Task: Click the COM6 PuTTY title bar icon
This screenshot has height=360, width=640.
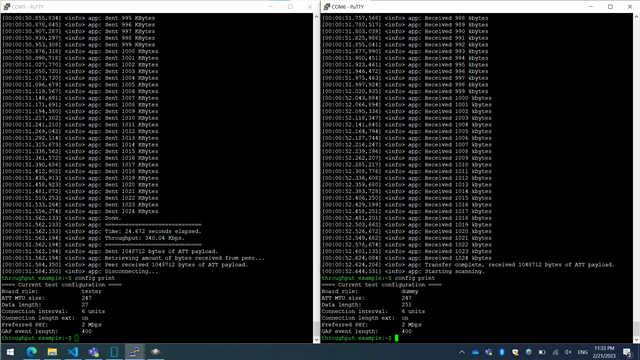Action: coord(327,7)
